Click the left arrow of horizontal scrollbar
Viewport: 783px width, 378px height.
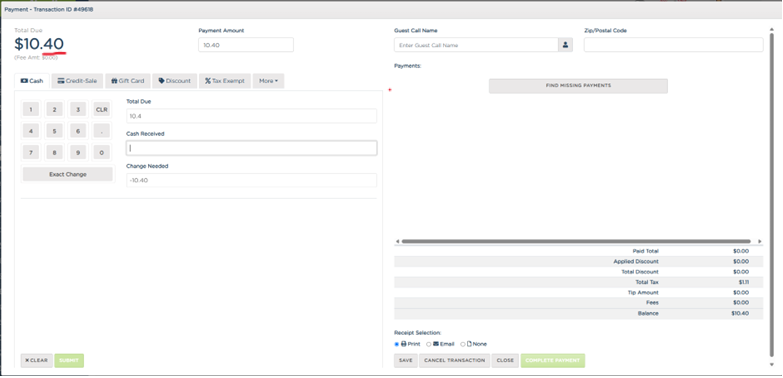point(397,241)
